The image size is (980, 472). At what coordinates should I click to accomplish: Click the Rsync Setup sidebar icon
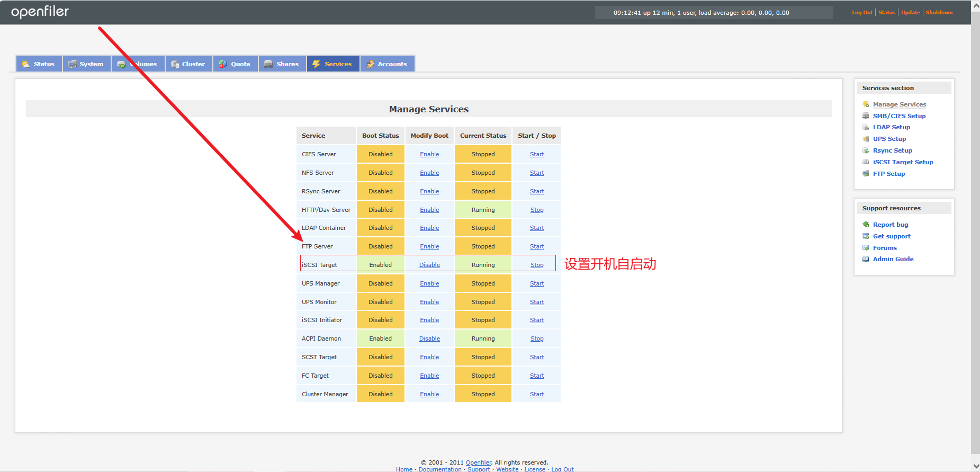pyautogui.click(x=866, y=150)
